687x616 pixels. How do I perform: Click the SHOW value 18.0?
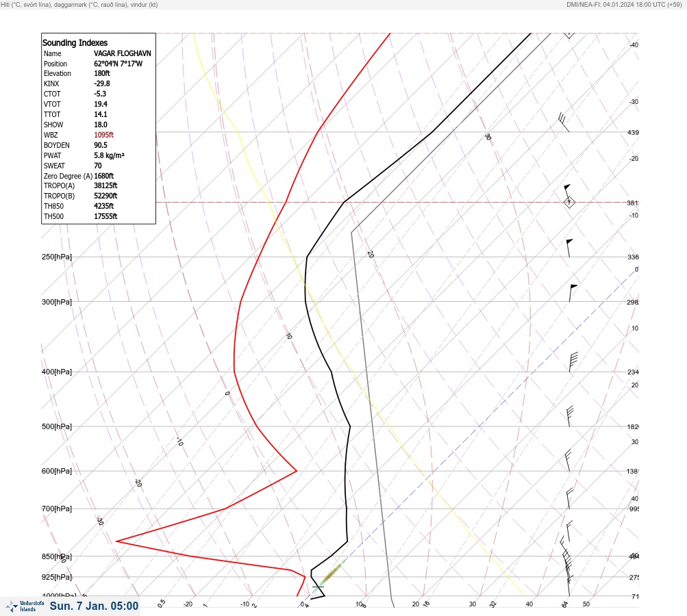[100, 125]
